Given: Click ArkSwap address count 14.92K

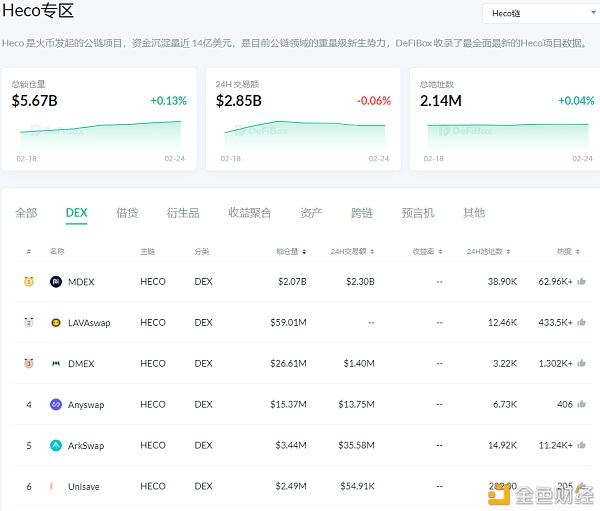Looking at the screenshot, I should (x=502, y=446).
